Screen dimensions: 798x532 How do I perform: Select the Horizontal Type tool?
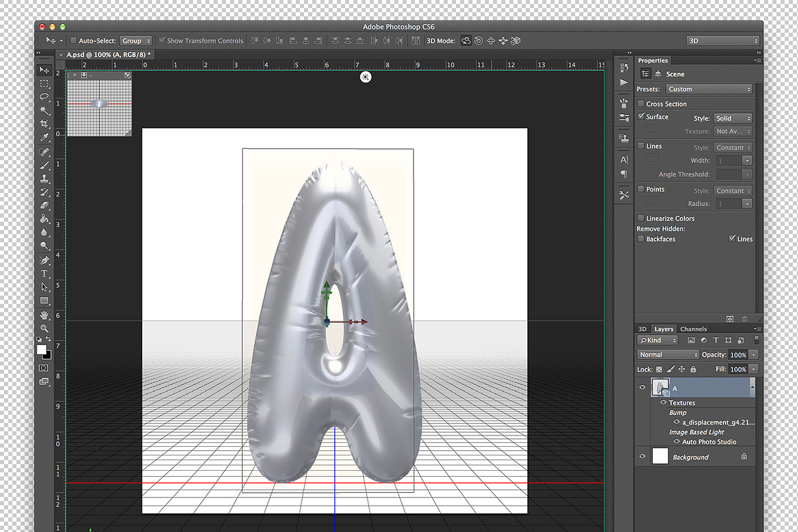coord(45,273)
